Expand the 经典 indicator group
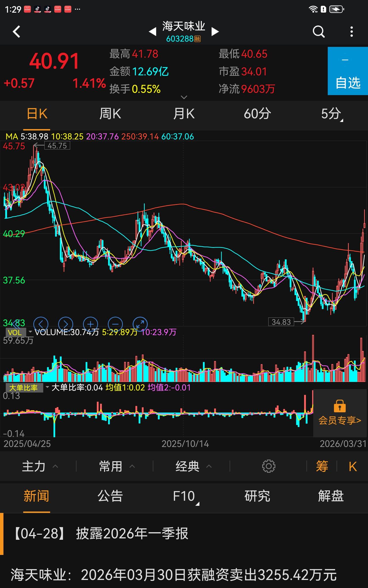The height and width of the screenshot is (588, 368). [x=194, y=466]
